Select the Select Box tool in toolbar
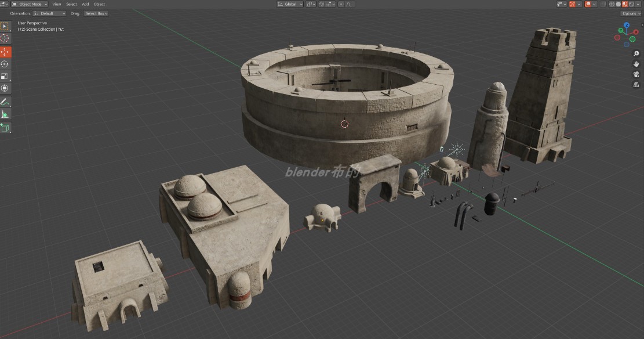Image resolution: width=644 pixels, height=339 pixels. [5, 26]
